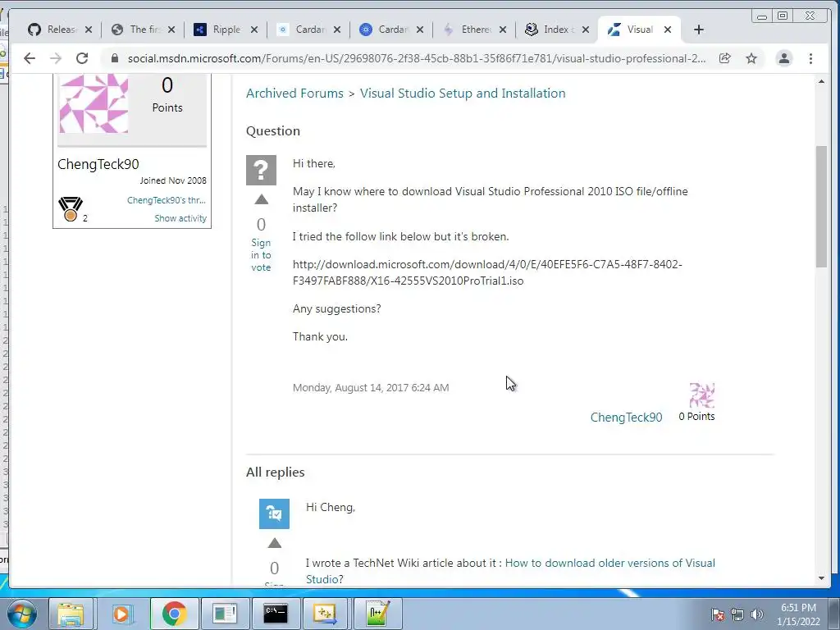Reload the current page
Image resolution: width=840 pixels, height=630 pixels.
82,58
